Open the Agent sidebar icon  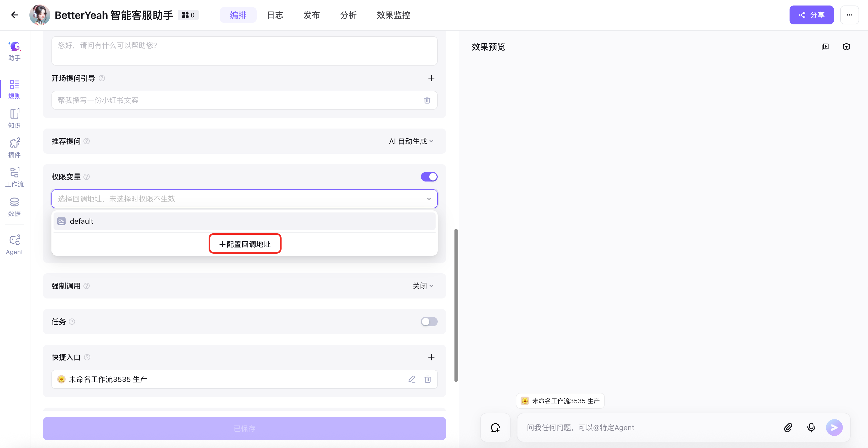coord(14,244)
